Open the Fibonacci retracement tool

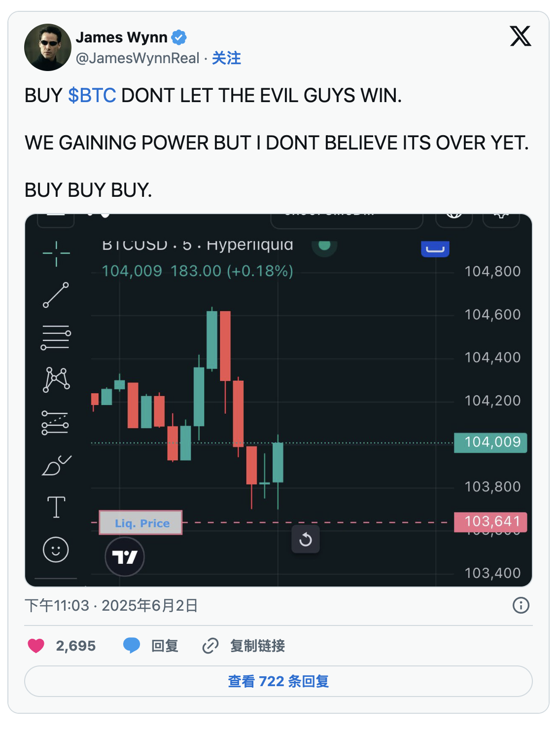(56, 338)
